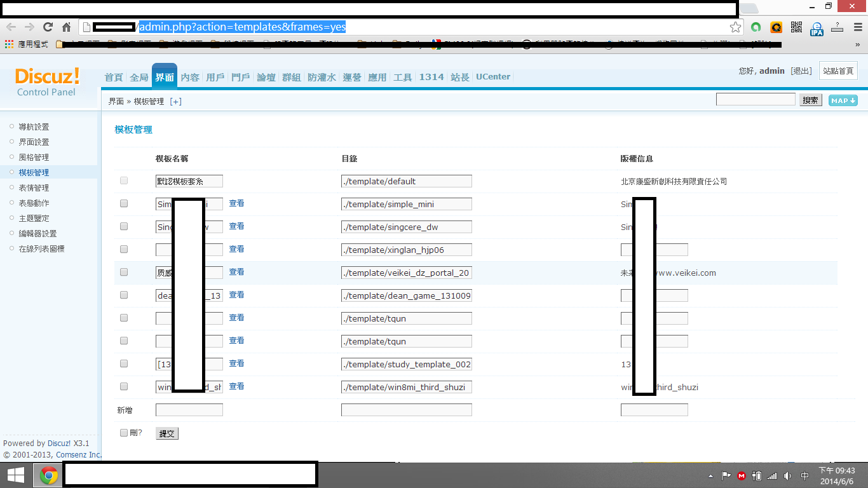The height and width of the screenshot is (488, 868).
Task: Check the dean_game_131009 template checkbox
Action: (x=124, y=295)
